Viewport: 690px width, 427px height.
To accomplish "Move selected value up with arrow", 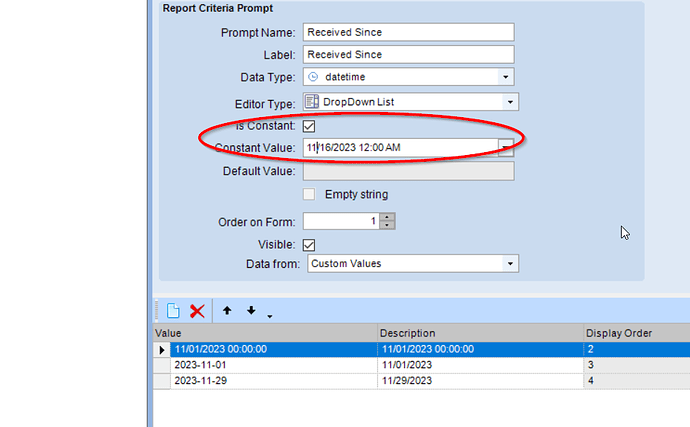I will tap(227, 310).
